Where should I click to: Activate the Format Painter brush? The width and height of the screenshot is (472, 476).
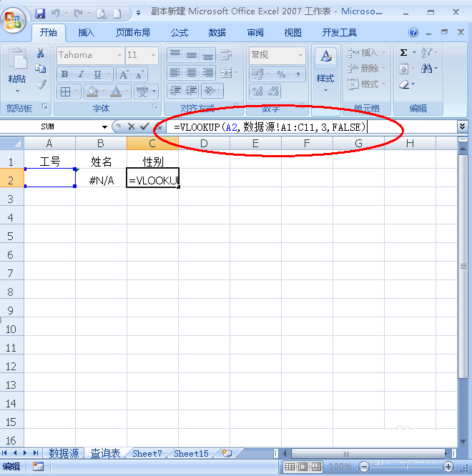coord(40,84)
